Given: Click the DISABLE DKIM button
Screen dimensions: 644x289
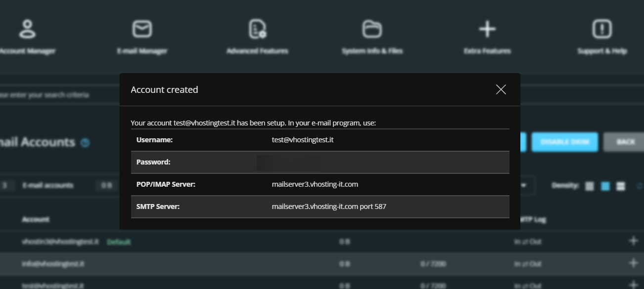Looking at the screenshot, I should pyautogui.click(x=565, y=142).
